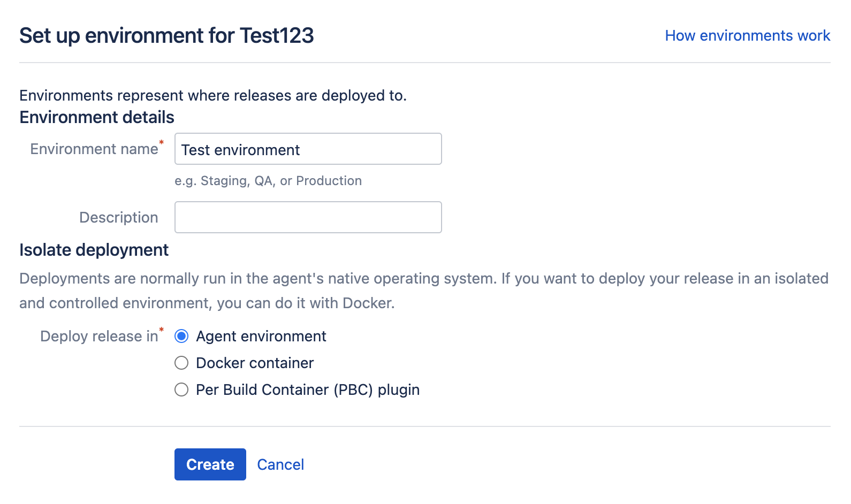851x504 pixels.
Task: Click the 'Isolate deployment' section heading
Action: tap(94, 250)
